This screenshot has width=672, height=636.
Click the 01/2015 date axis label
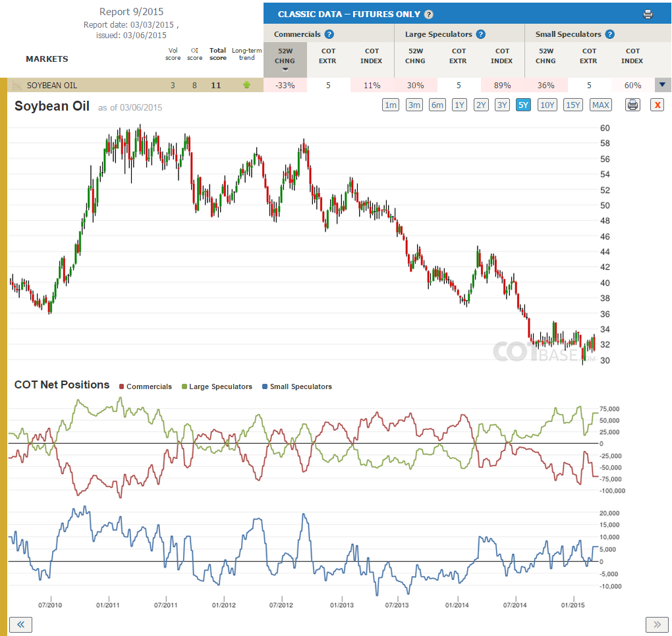(573, 605)
